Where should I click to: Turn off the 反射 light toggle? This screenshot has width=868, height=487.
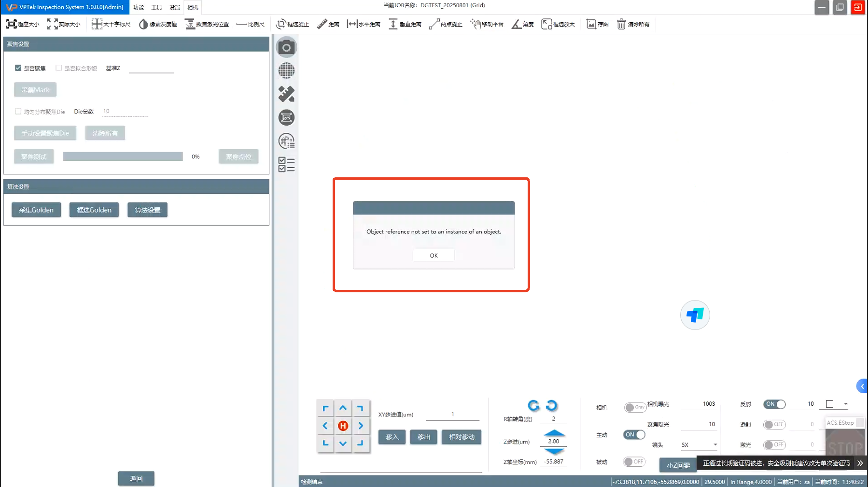[774, 404]
